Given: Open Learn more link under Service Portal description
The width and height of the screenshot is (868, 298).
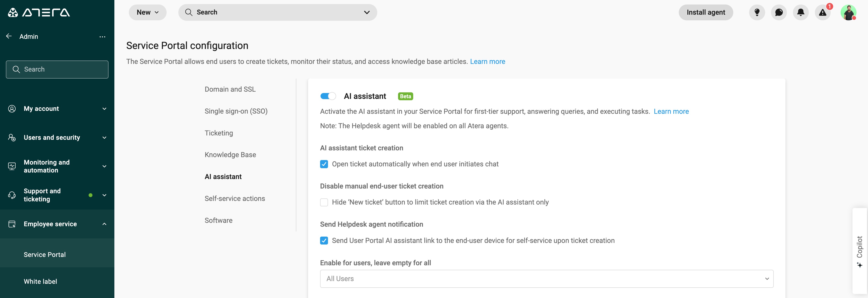Looking at the screenshot, I should pyautogui.click(x=487, y=62).
